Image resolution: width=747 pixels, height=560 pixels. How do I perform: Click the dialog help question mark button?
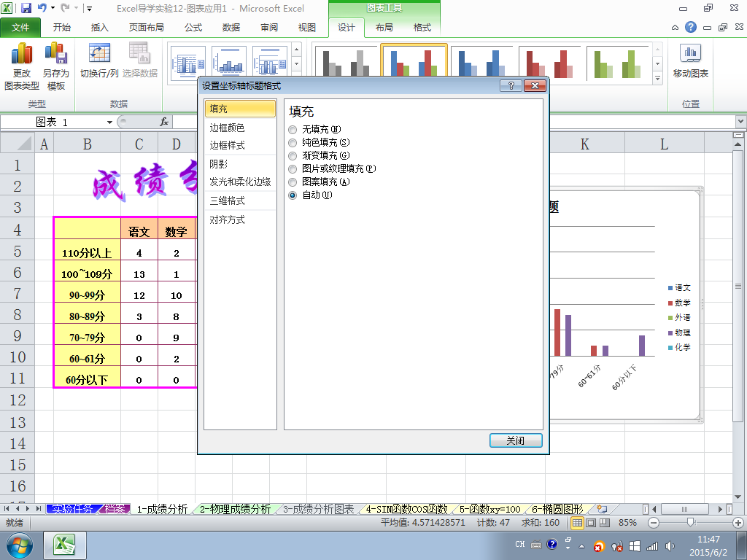click(x=511, y=86)
